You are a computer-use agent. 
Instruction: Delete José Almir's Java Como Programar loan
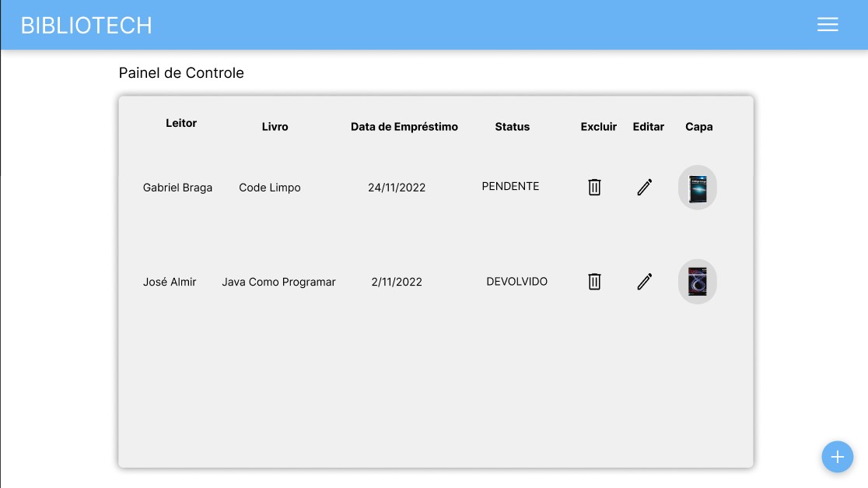[594, 281]
